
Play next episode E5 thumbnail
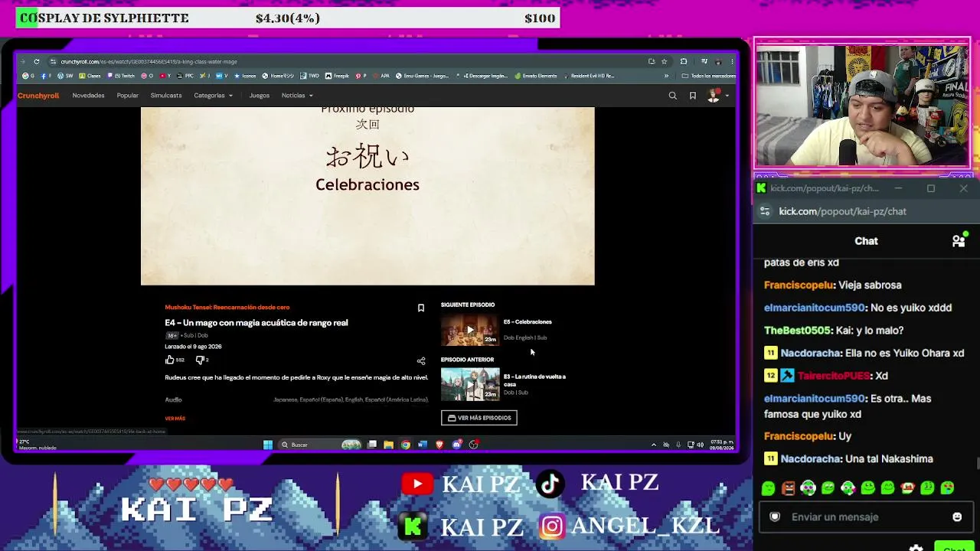coord(470,330)
